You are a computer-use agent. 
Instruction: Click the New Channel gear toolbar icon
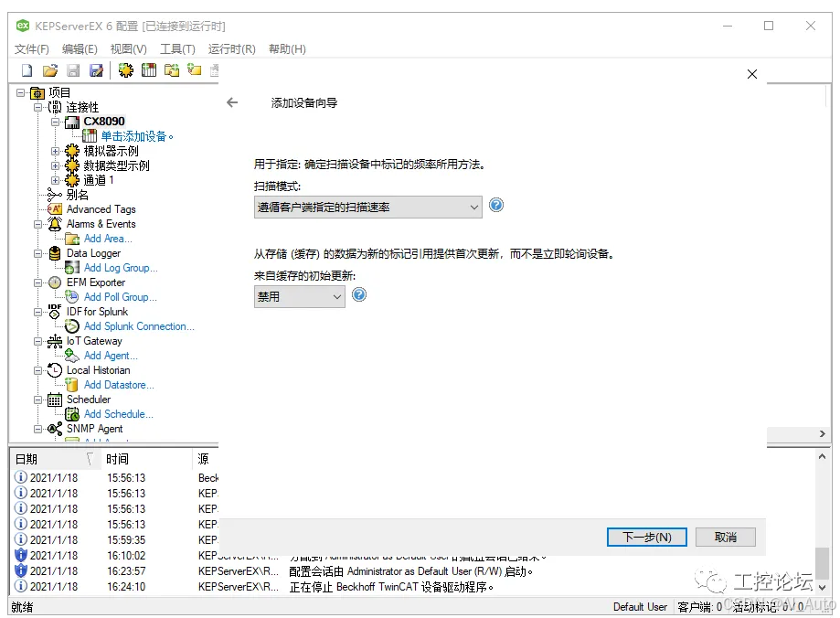(x=126, y=70)
